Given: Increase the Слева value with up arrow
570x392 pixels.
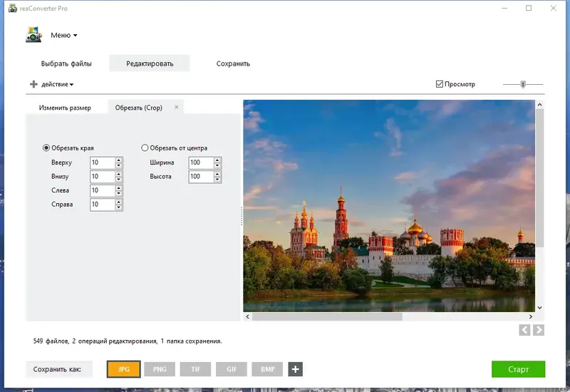Looking at the screenshot, I should 118,187.
